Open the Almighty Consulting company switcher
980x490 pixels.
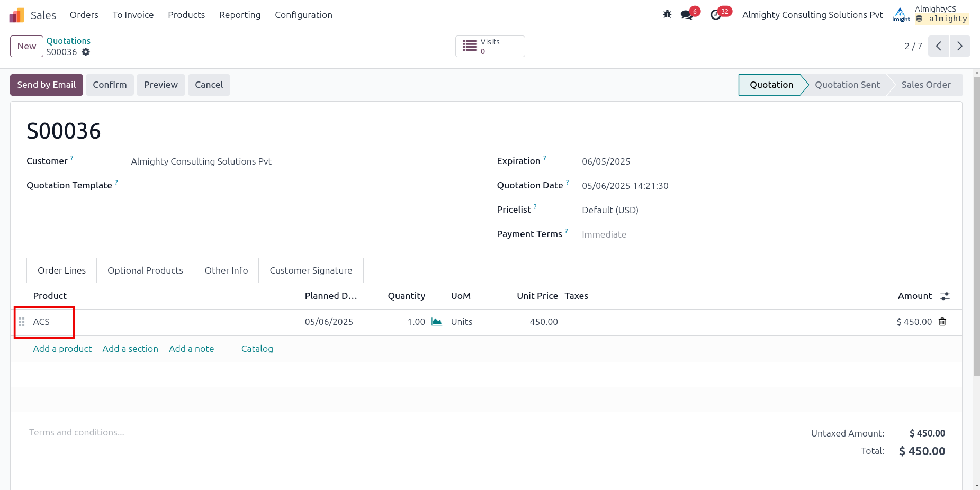(x=812, y=15)
